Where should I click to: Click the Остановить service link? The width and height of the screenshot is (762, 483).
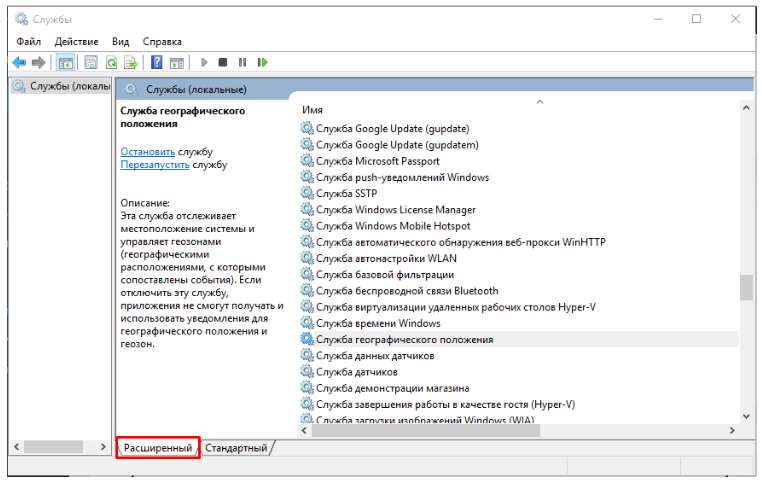pos(148,151)
